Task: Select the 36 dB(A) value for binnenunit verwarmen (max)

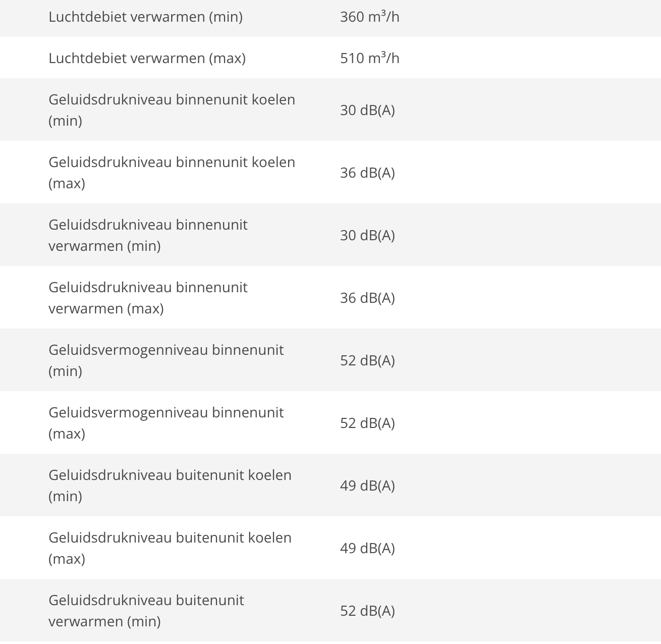Action: pos(367,298)
